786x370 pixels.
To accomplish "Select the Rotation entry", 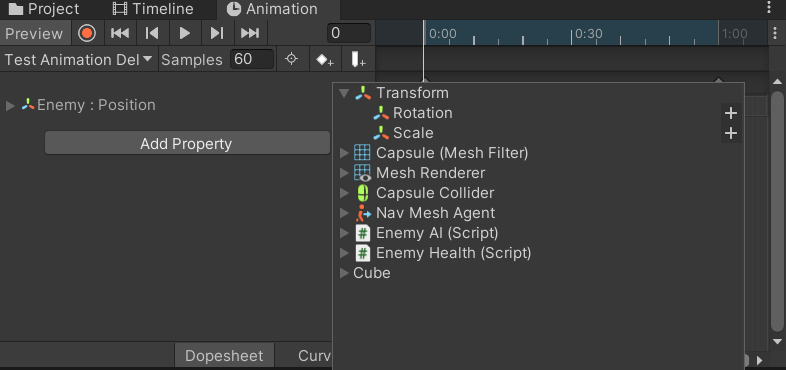I will (423, 113).
